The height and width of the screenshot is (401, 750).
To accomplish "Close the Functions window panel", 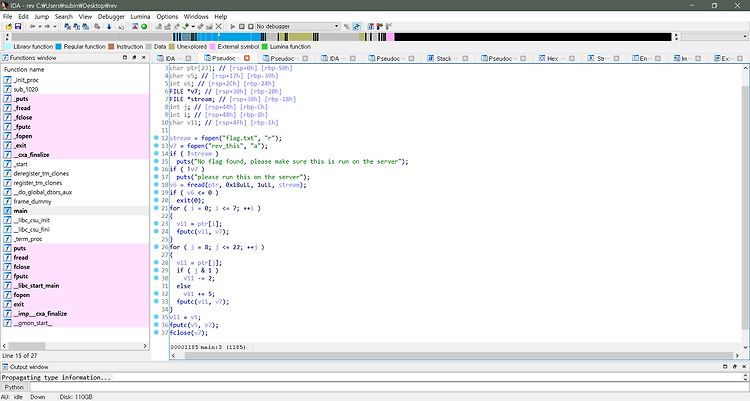I will pos(143,57).
